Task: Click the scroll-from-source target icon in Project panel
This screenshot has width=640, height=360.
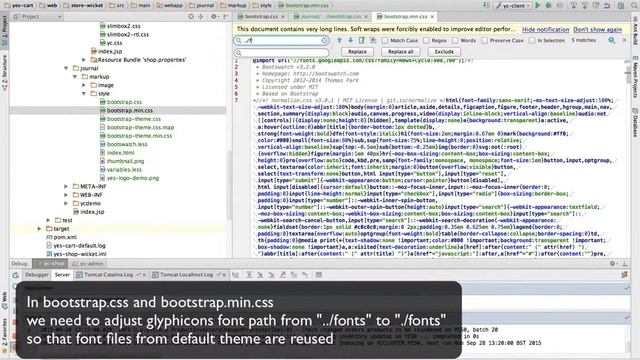Action: [x=191, y=17]
